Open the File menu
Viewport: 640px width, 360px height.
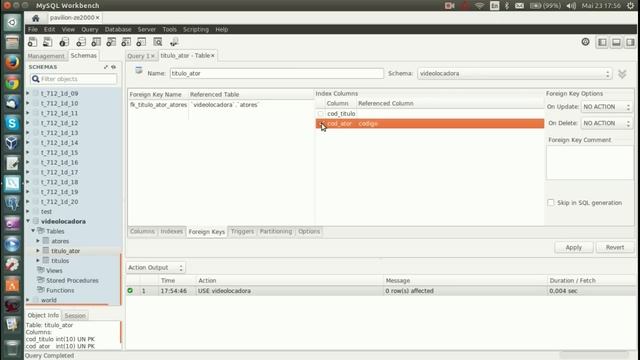point(33,29)
